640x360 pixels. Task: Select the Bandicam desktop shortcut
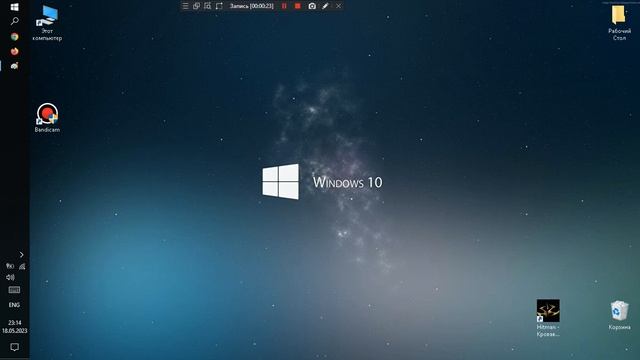(x=47, y=118)
